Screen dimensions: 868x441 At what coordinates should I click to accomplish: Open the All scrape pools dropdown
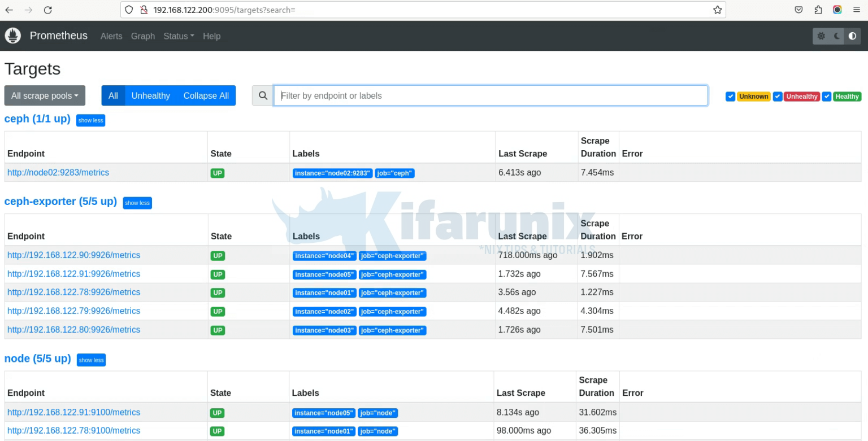(x=44, y=95)
